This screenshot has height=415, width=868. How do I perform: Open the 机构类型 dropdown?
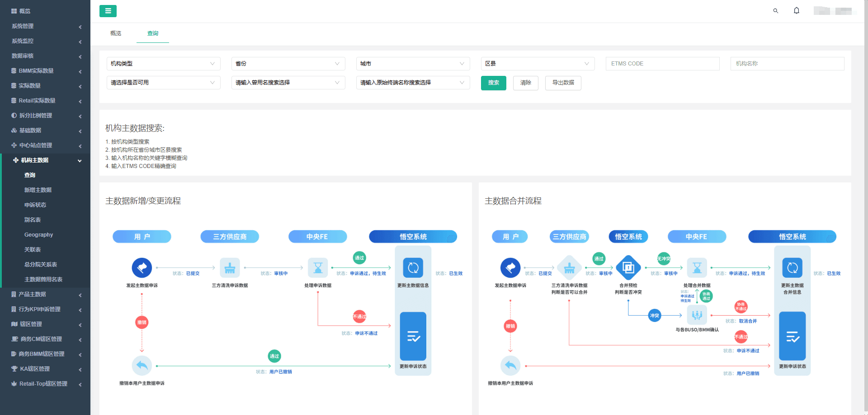[x=163, y=63]
